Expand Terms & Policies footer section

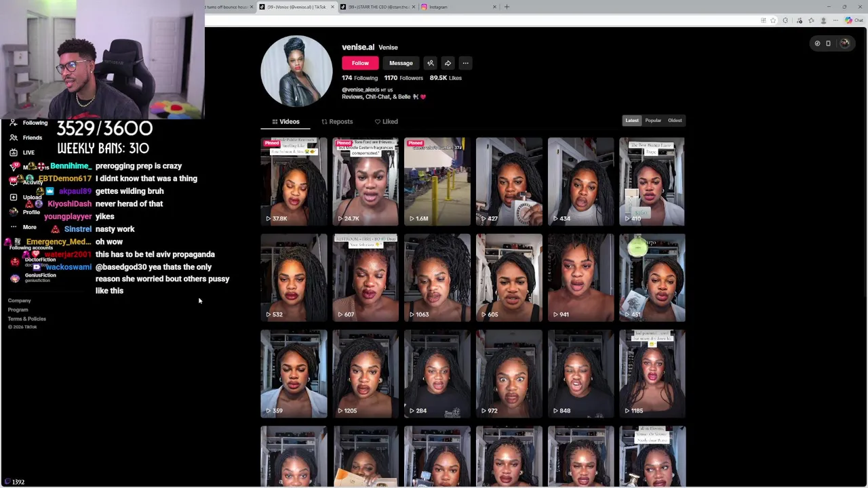coord(26,319)
